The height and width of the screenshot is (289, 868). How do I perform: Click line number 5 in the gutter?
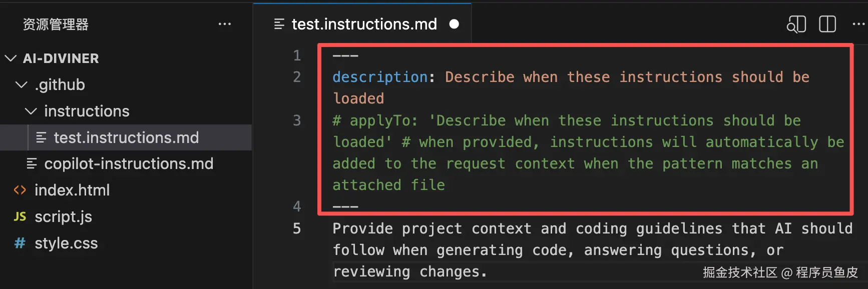(297, 228)
